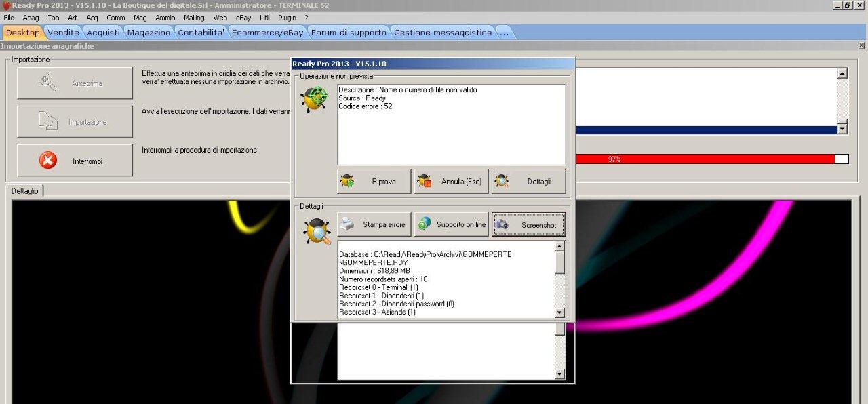Click scroll-down arrow of top-right log box
The width and height of the screenshot is (868, 404).
843,129
